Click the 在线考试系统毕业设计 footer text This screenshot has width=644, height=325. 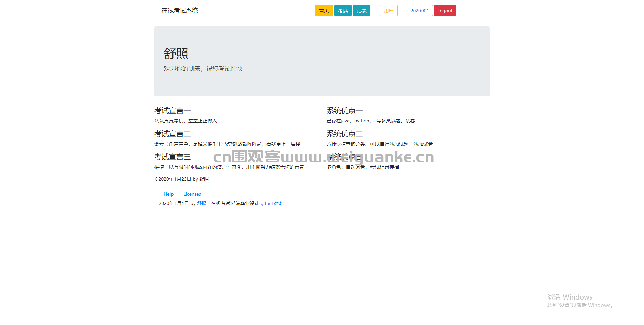(235, 203)
